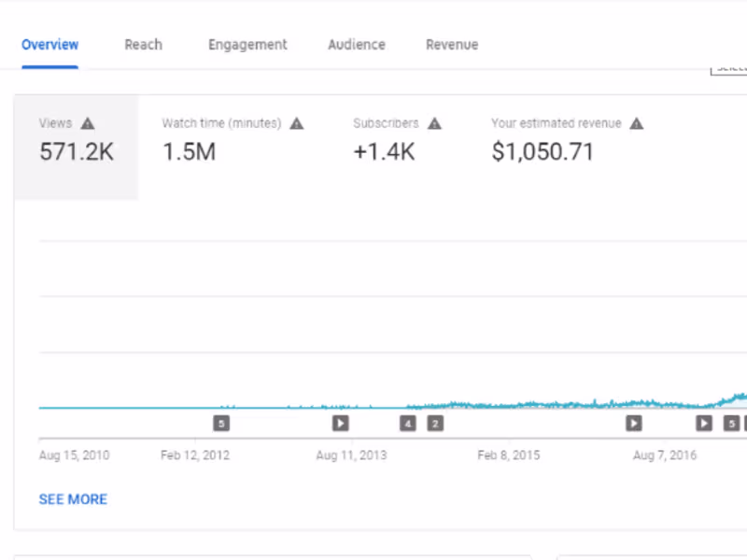Click the warning triangle next to Watch time

click(297, 123)
